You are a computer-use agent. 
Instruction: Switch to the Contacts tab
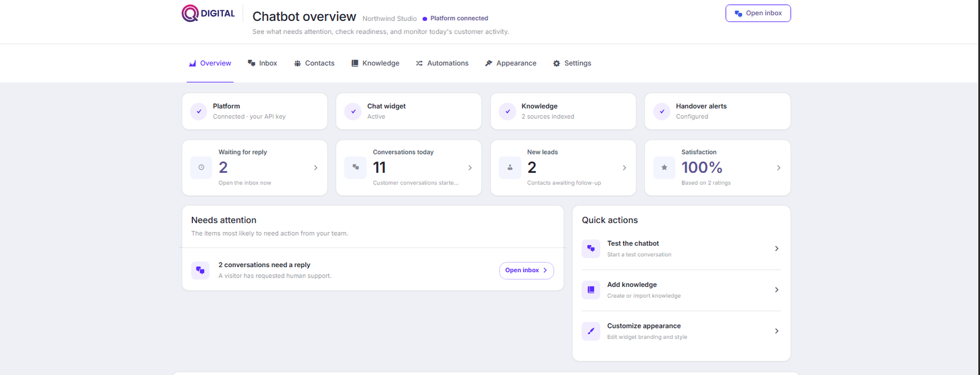click(x=314, y=63)
